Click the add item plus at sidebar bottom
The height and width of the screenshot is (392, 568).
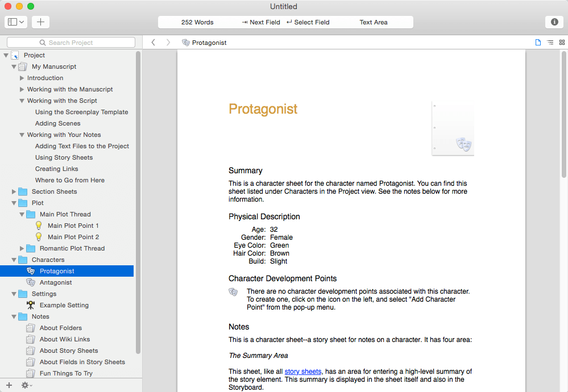[9, 385]
